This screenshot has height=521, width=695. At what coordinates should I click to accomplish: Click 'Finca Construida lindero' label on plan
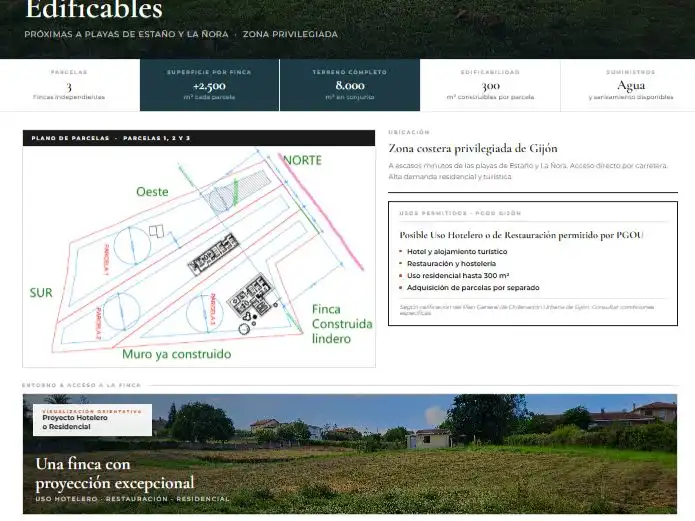pos(342,324)
